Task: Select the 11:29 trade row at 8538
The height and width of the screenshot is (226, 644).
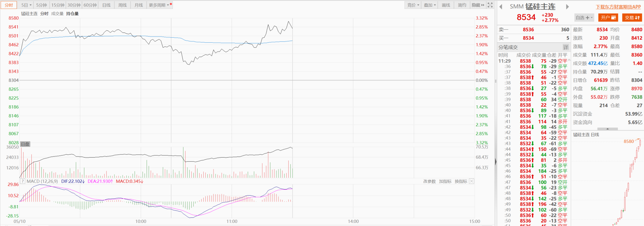Action: tap(533, 61)
